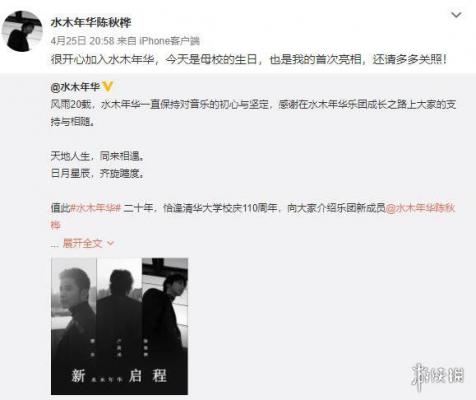Image resolution: width=476 pixels, height=400 pixels.
Task: Expand full text with 展开全文
Action: click(x=82, y=243)
